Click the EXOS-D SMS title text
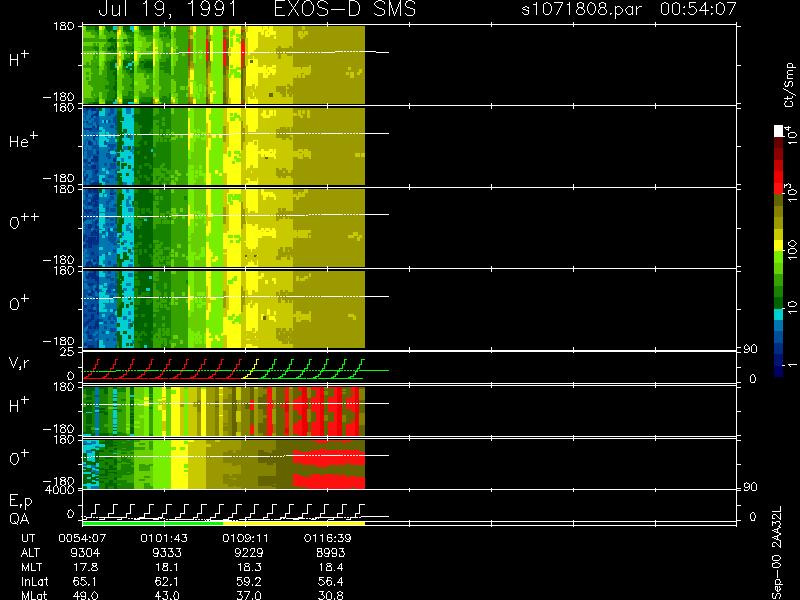800x600 pixels. pyautogui.click(x=345, y=9)
